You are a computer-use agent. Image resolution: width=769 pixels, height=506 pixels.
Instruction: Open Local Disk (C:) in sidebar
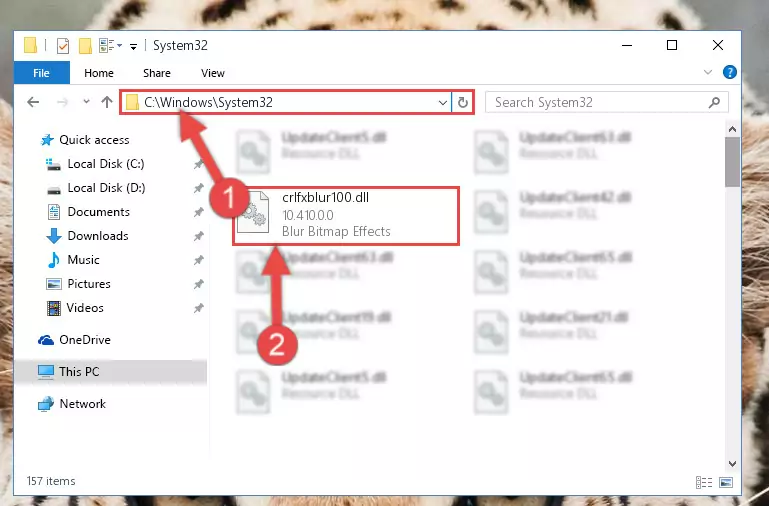95,164
